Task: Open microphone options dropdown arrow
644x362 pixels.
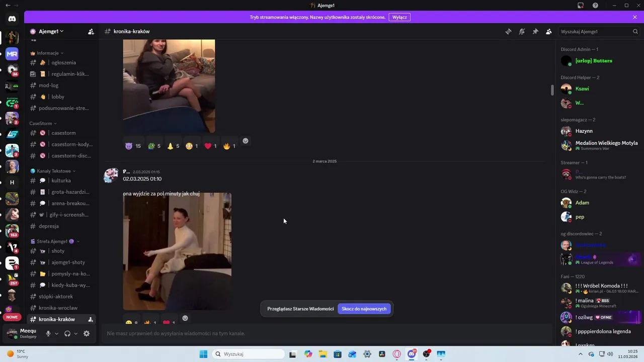Action: [x=56, y=333]
